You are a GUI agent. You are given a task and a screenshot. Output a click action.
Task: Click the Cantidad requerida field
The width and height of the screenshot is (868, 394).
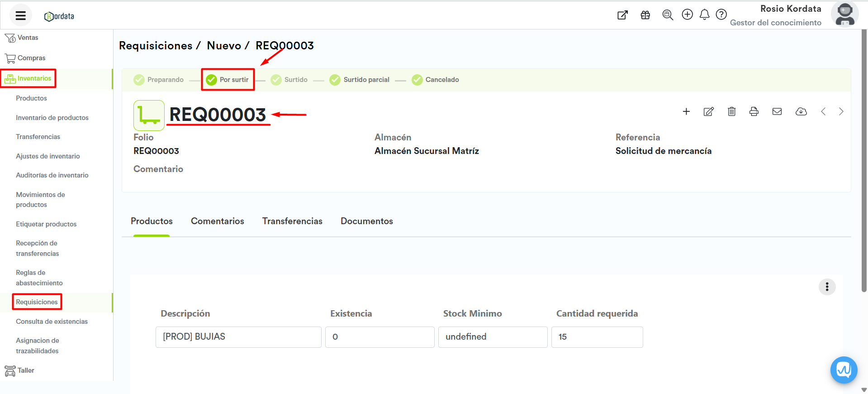597,337
